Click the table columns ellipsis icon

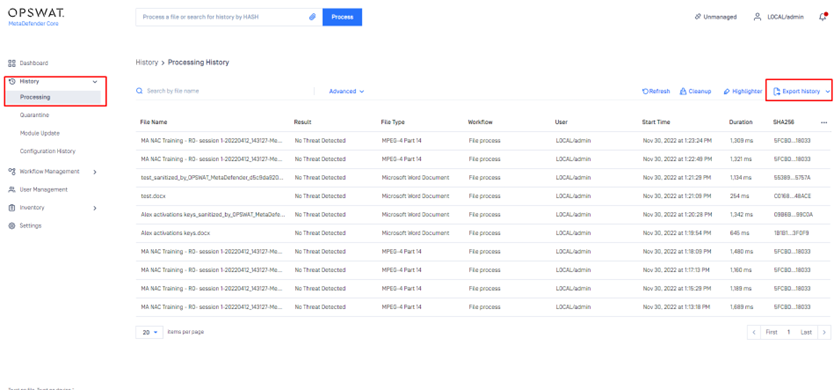(x=824, y=122)
